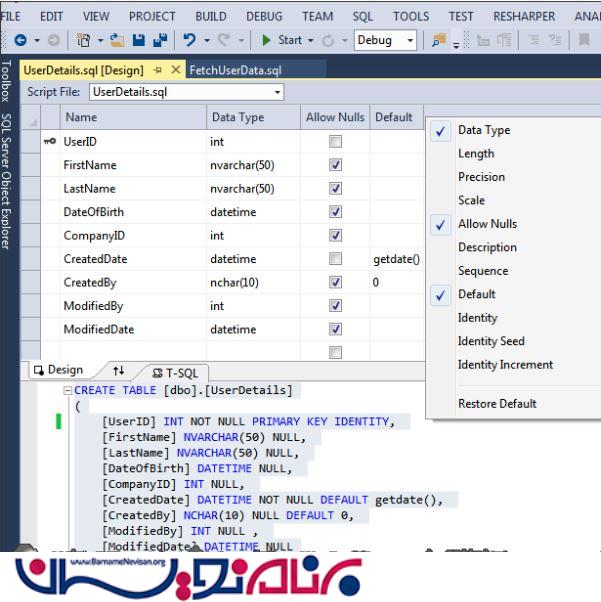Viewport: 601px width, 602px height.
Task: Open the Script File dropdown
Action: (x=277, y=92)
